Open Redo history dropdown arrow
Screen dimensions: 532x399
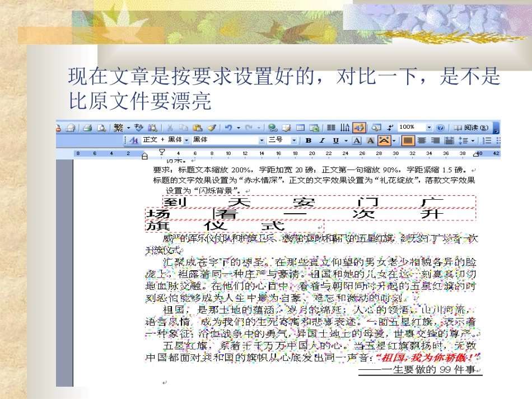pyautogui.click(x=259, y=128)
